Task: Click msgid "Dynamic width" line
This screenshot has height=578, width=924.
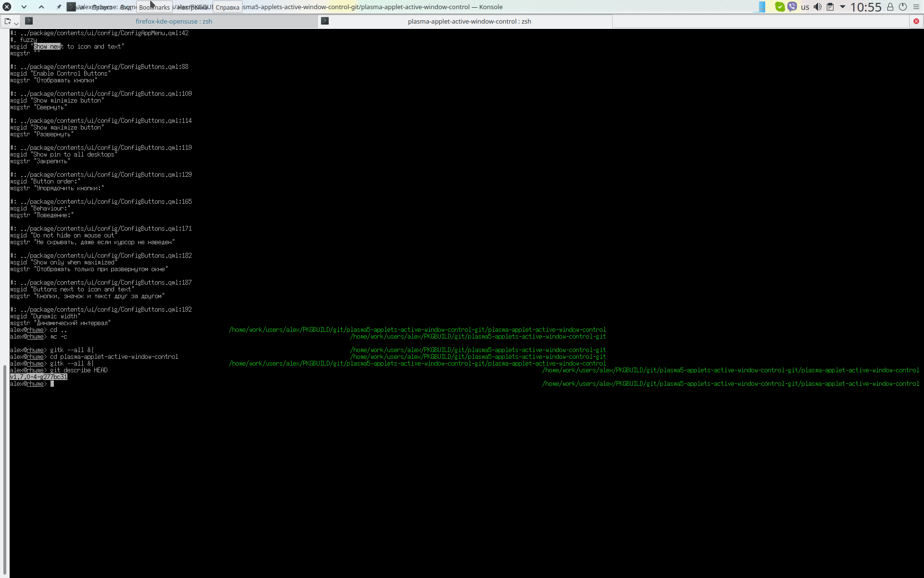Action: [x=45, y=316]
